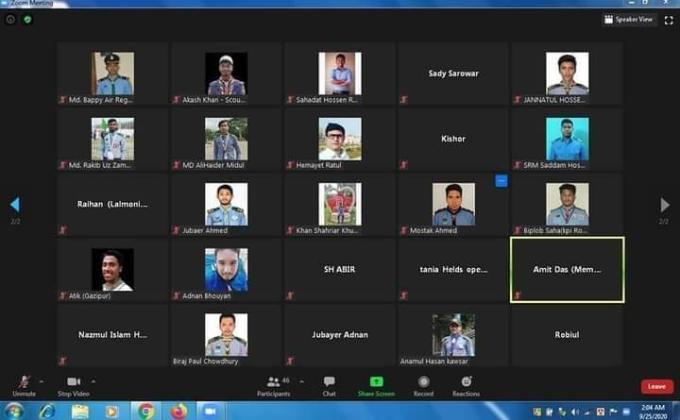Open the Participants panel
Viewport: 680px width, 420px height.
click(x=275, y=384)
